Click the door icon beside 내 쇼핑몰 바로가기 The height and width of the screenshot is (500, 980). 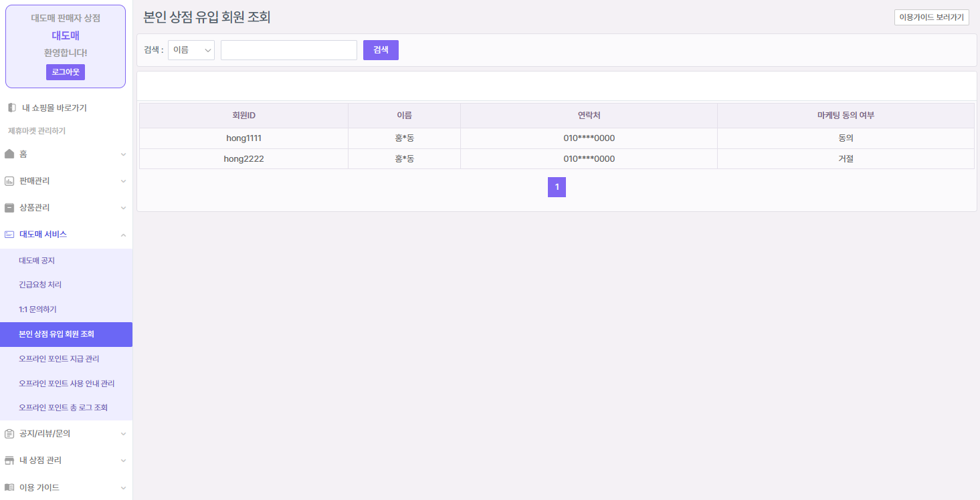click(11, 108)
